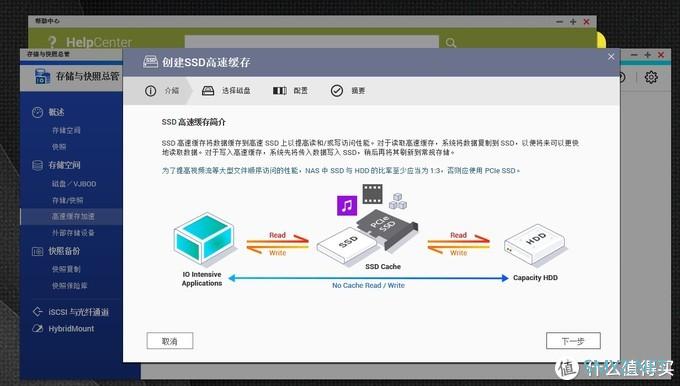This screenshot has height=386, width=680.
Task: Expand the 快照备份 sidebar section
Action: pos(64,251)
